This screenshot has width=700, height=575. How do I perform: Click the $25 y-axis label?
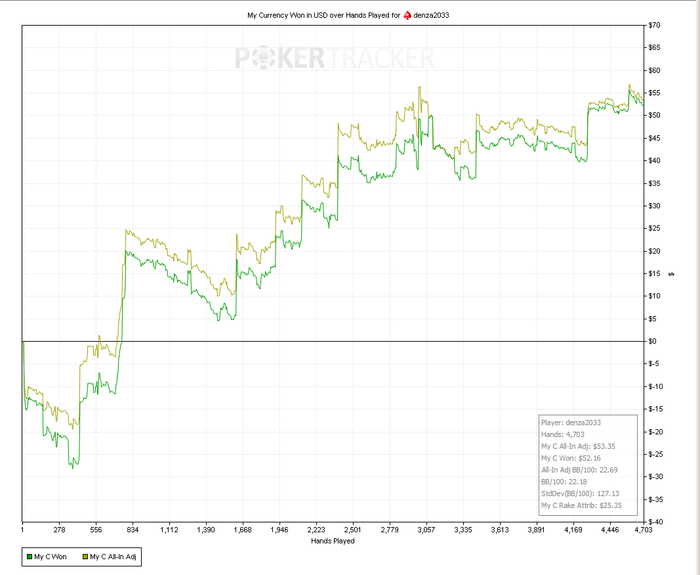[x=654, y=229]
